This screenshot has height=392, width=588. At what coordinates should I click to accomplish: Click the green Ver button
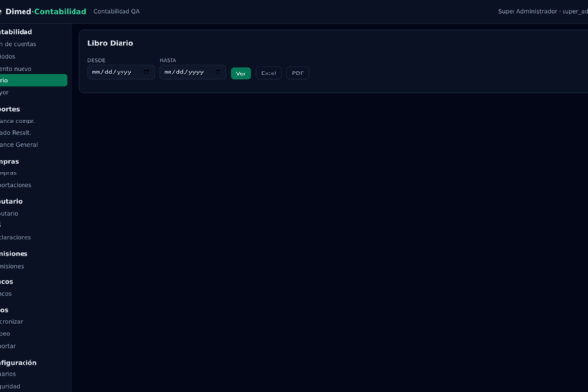pos(241,73)
